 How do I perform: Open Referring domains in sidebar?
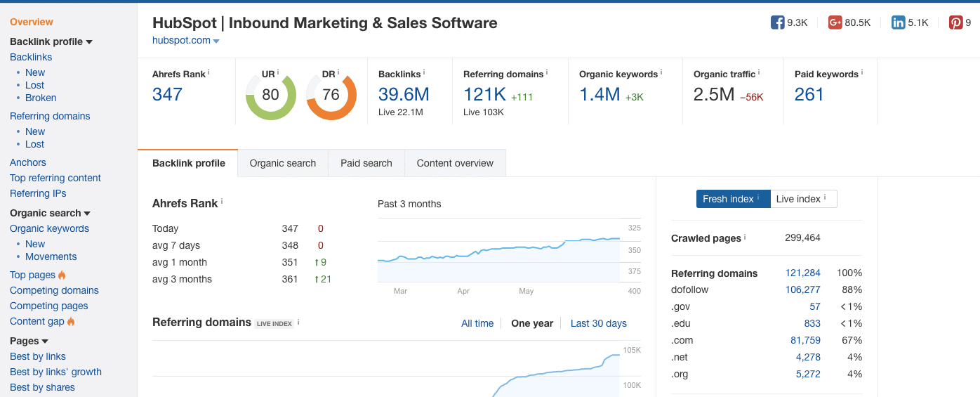50,116
